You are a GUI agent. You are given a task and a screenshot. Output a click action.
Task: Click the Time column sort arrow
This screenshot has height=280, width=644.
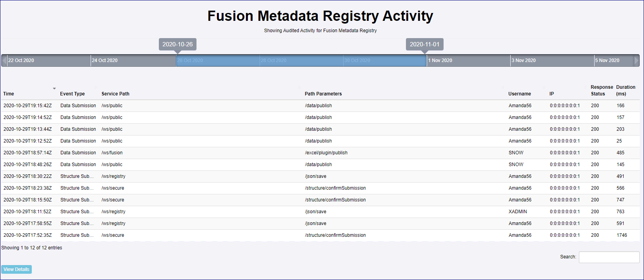click(54, 89)
